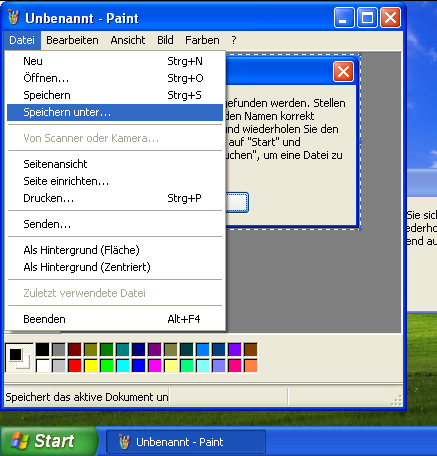Maximize the Paint window

(367, 18)
